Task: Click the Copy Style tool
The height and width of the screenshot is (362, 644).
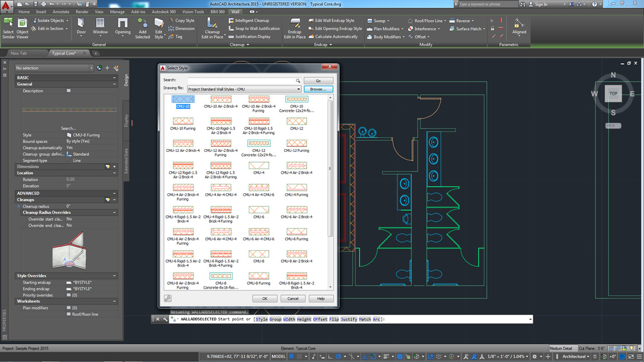Action: [x=181, y=21]
